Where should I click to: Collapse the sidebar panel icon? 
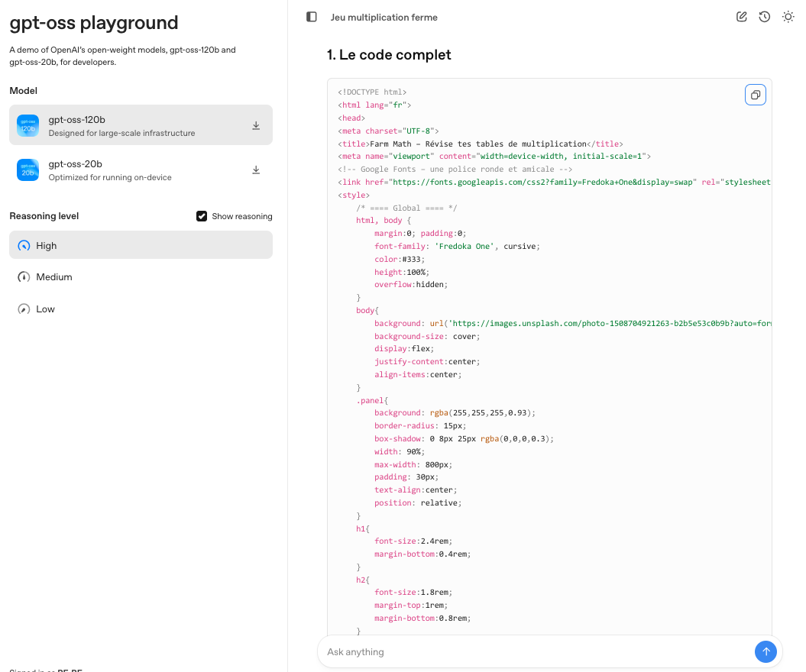click(x=311, y=17)
